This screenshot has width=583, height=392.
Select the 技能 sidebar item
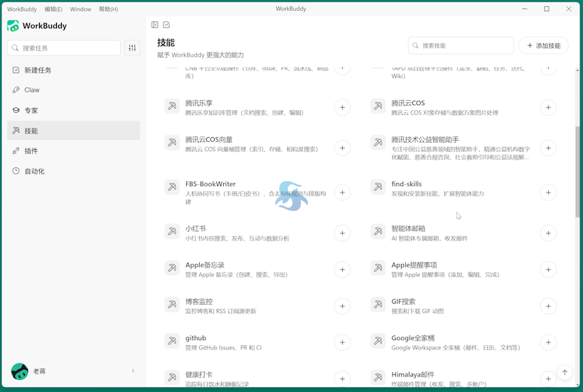(74, 130)
